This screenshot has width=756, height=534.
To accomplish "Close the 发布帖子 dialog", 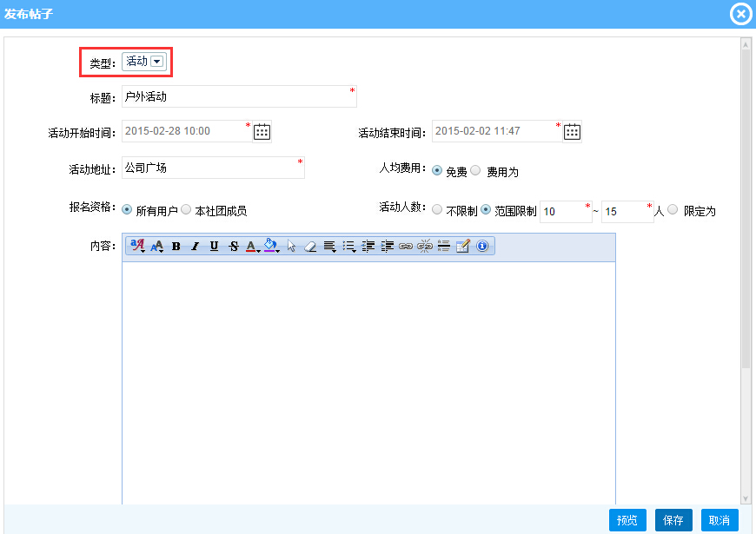I will point(740,14).
